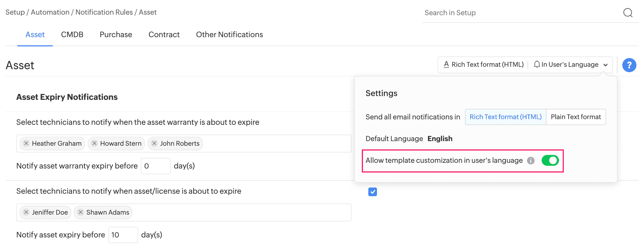Open the Purchase tab
The image size is (644, 248).
point(116,34)
